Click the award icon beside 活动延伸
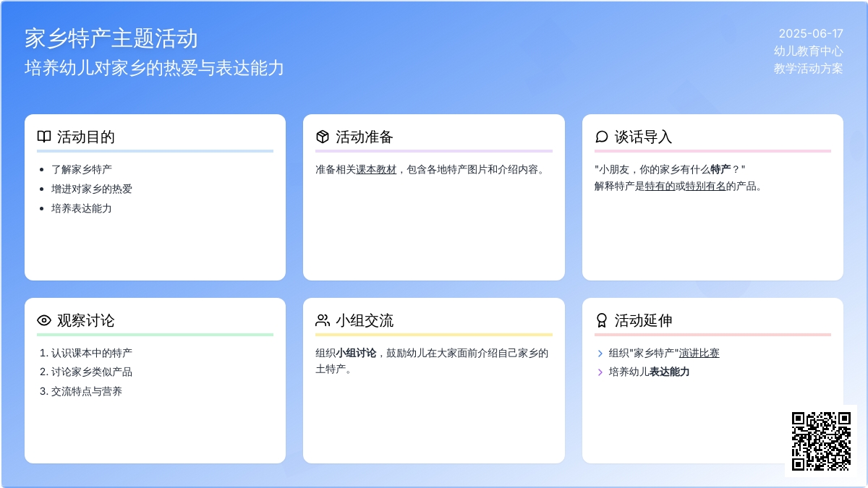This screenshot has height=488, width=868. click(x=602, y=320)
